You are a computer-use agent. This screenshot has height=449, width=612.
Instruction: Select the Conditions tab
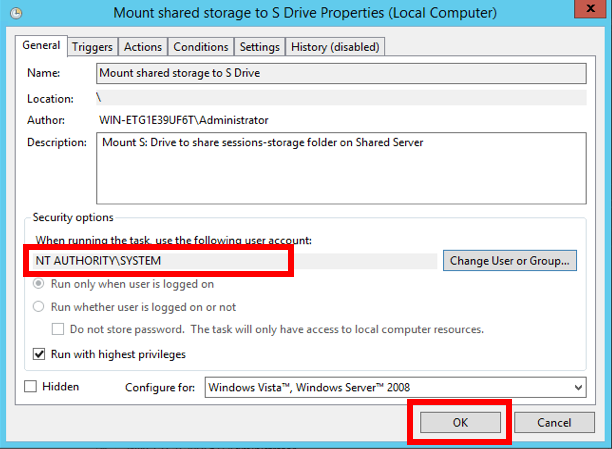coord(201,47)
